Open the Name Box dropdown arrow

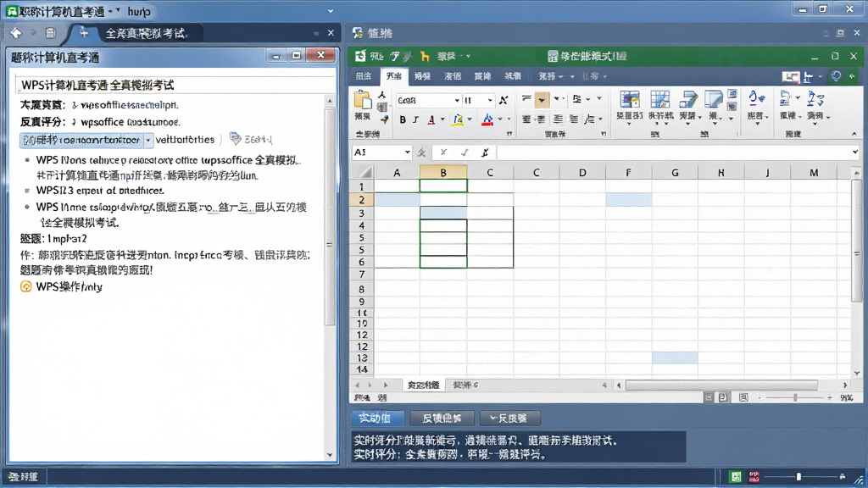tap(407, 152)
